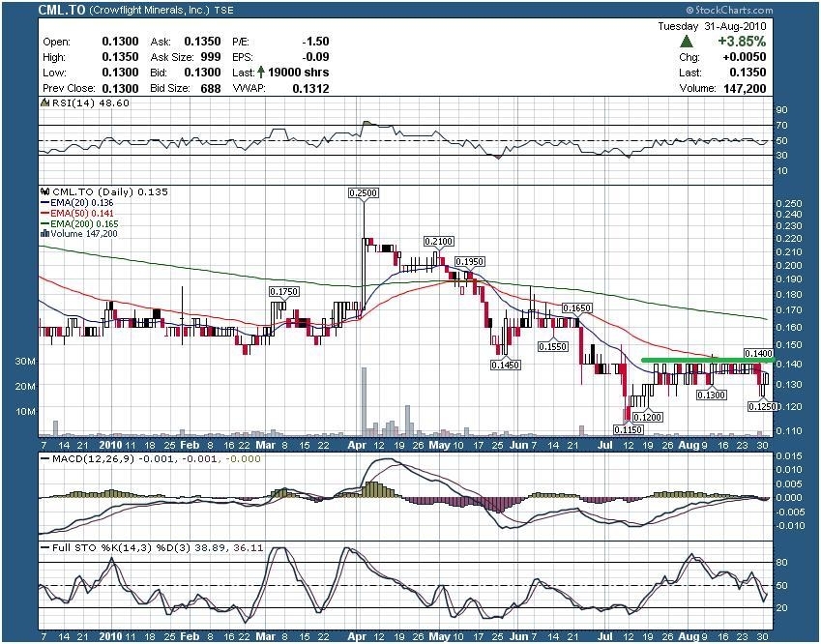
Task: Click the CML.TO ticker in the title bar
Action: (61, 10)
